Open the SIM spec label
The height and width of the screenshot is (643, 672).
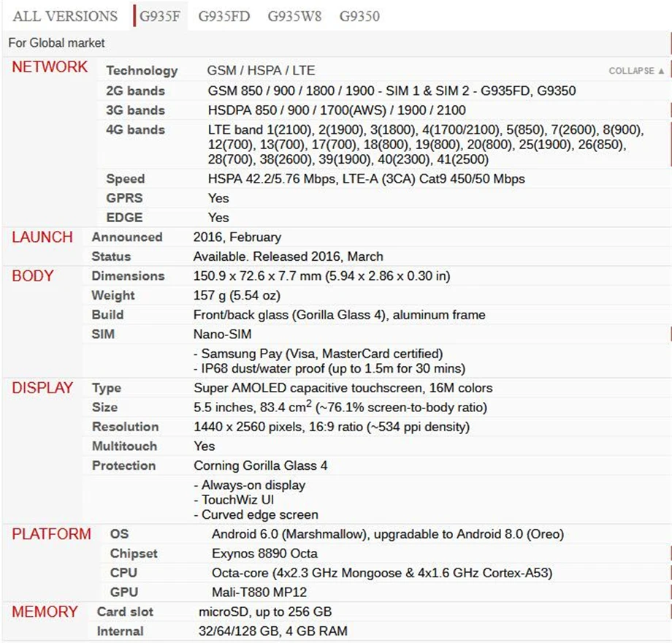click(103, 334)
